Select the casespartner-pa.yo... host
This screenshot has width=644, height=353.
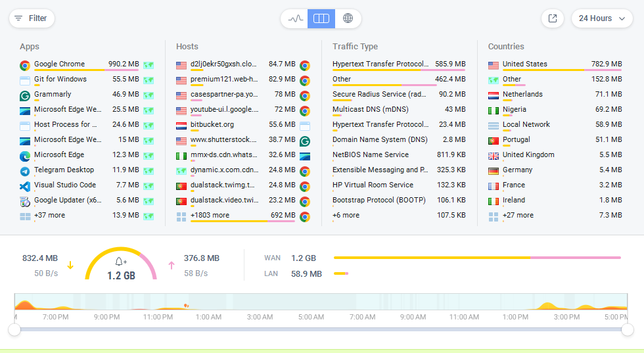[x=242, y=95]
